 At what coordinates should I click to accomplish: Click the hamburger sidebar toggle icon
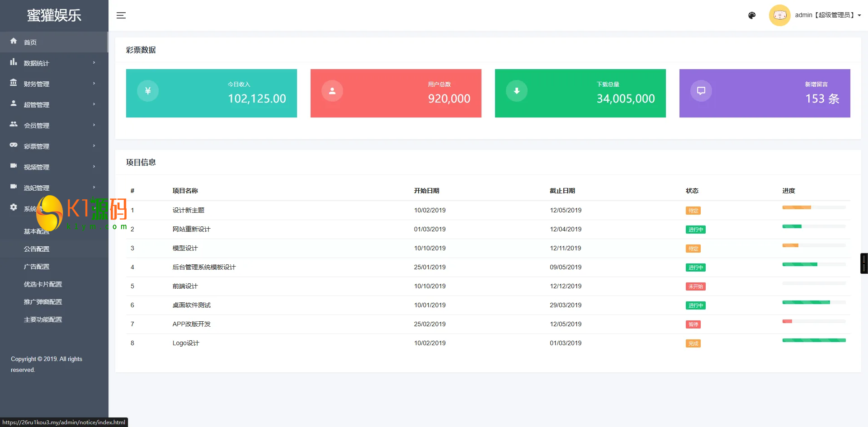click(121, 15)
